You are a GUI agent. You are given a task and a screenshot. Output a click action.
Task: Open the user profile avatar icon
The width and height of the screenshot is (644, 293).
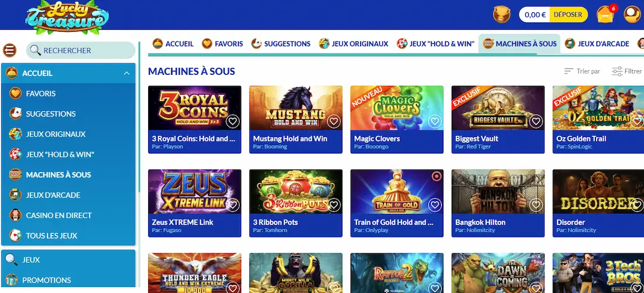[632, 15]
